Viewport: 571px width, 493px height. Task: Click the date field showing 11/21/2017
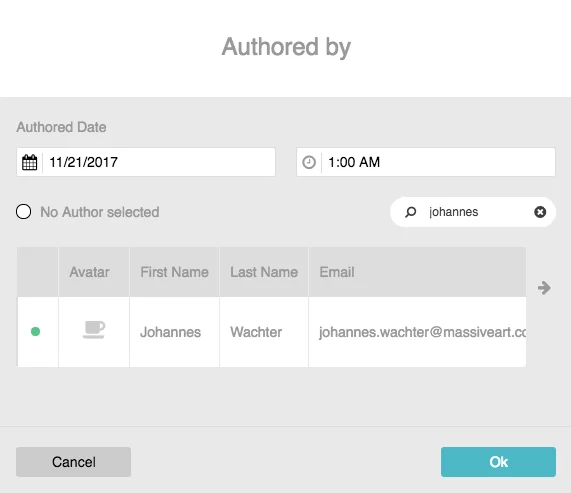click(146, 162)
